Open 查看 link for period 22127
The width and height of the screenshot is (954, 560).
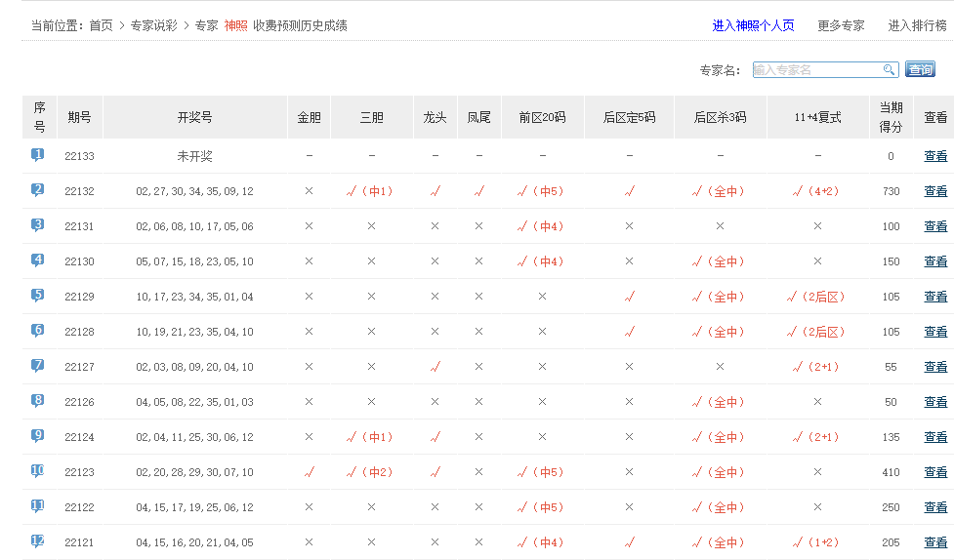pos(935,367)
